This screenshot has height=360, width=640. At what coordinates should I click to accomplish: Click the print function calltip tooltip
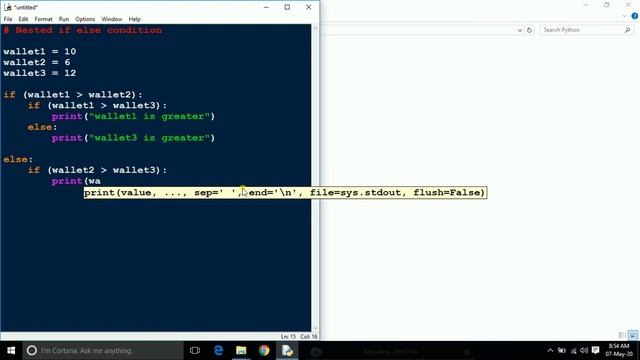[x=285, y=193]
